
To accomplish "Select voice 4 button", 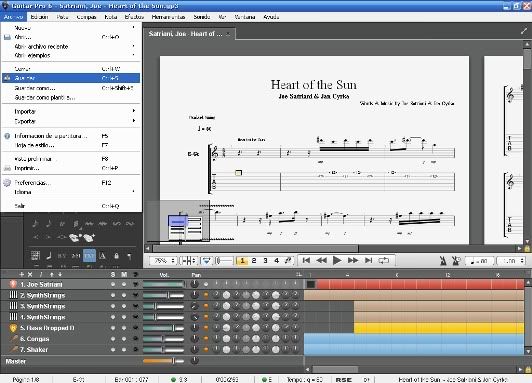I will (277, 261).
